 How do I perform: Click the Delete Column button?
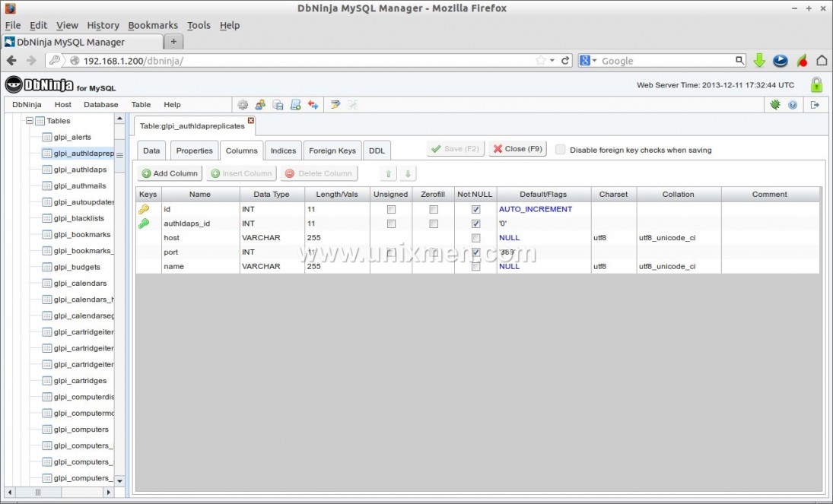pyautogui.click(x=319, y=173)
